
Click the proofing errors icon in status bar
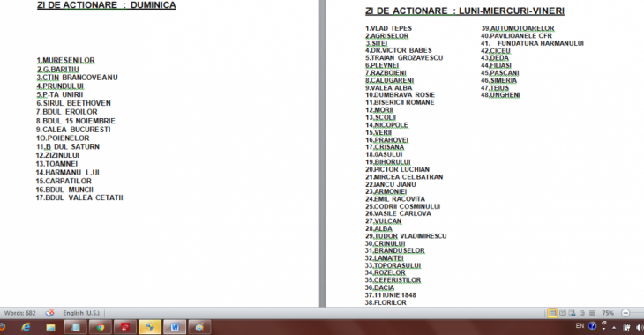click(x=49, y=313)
